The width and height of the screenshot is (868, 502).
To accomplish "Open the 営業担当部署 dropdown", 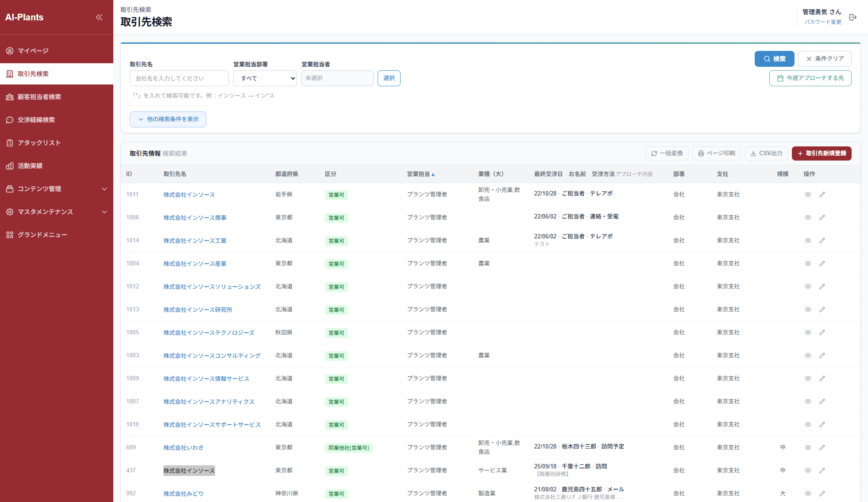I will [x=265, y=78].
